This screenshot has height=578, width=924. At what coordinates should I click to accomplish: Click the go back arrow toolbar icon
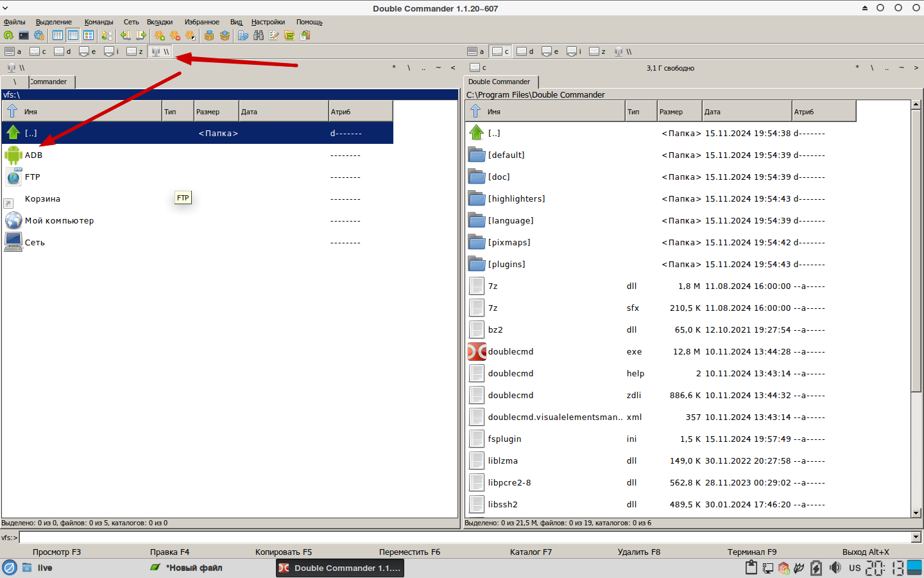[x=126, y=35]
